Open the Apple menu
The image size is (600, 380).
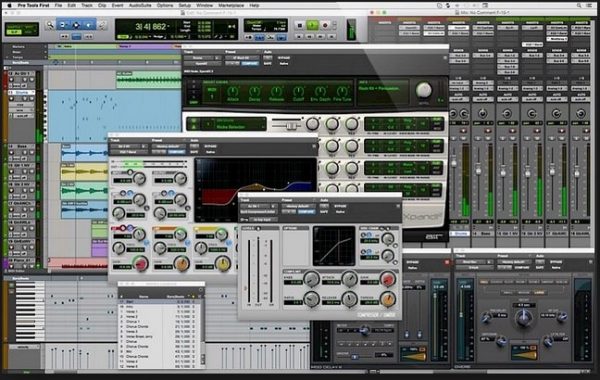9,5
